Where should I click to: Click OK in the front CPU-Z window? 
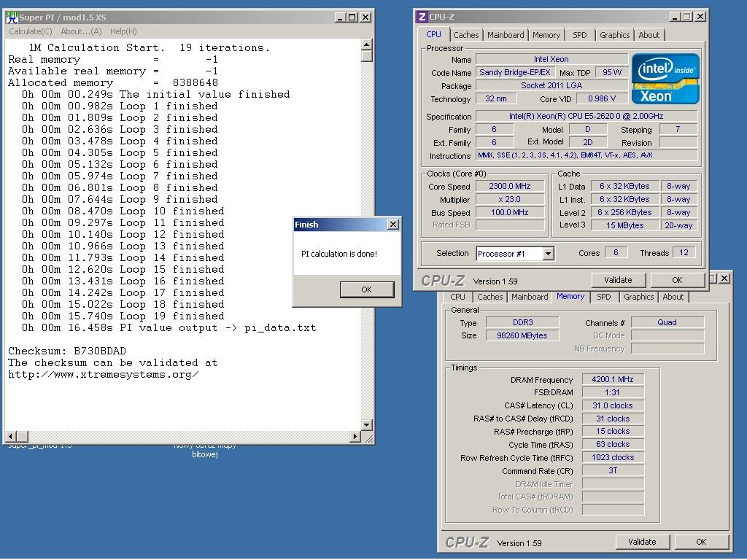[677, 280]
